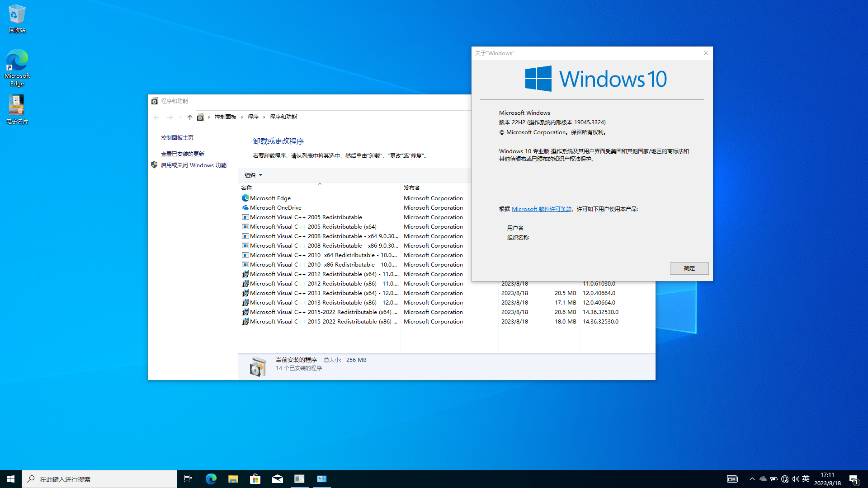This screenshot has width=868, height=488.
Task: Click the OneDrive tray icon
Action: click(763, 479)
